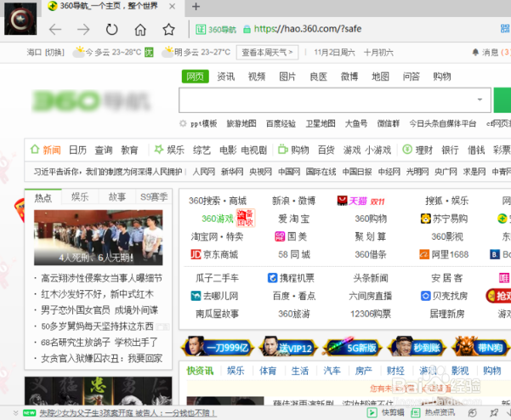
Task: Click the 新闻 home icon in nav bar
Action: click(35, 150)
